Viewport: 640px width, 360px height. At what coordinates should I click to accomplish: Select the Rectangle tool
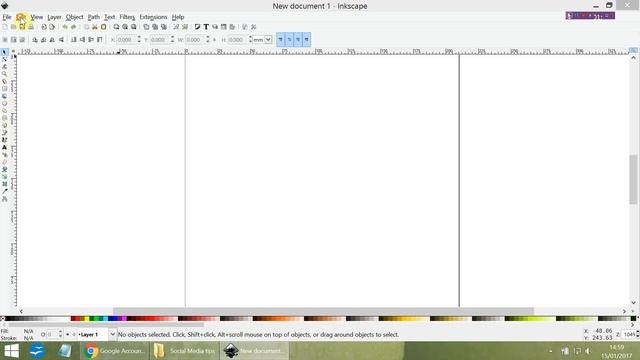4,89
